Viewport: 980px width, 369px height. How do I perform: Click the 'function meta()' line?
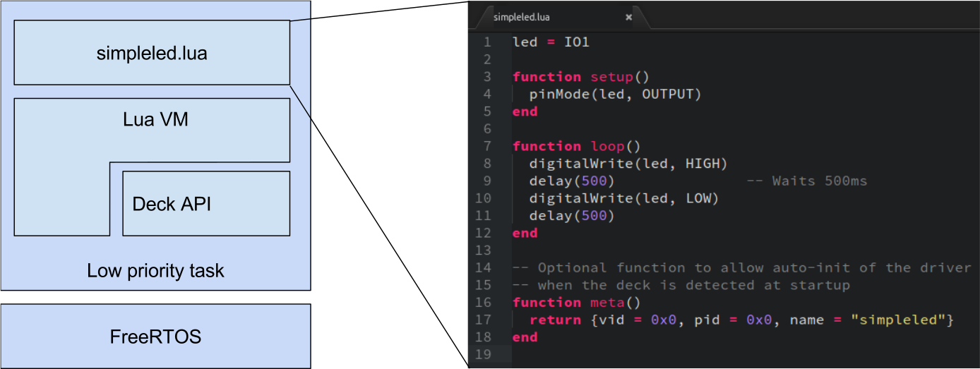tap(576, 303)
